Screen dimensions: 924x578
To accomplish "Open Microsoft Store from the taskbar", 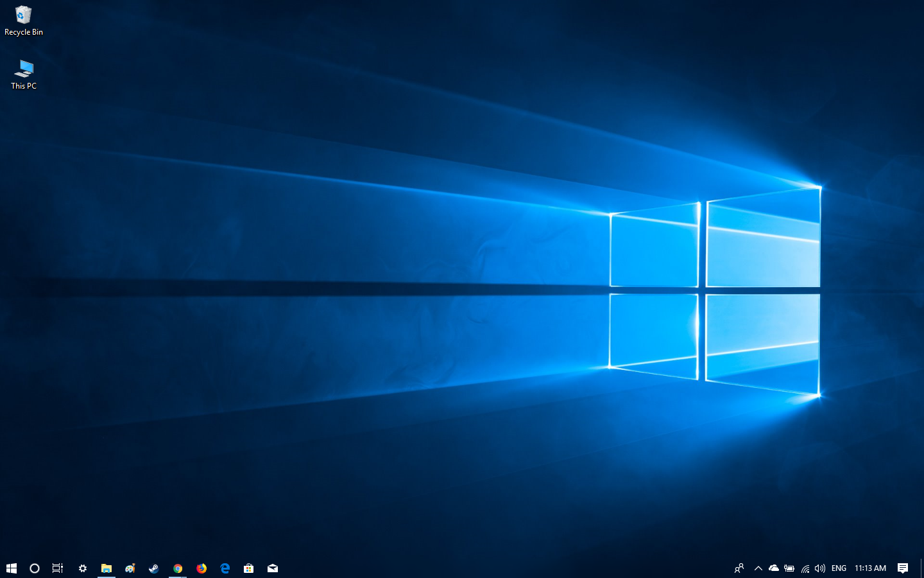I will pyautogui.click(x=249, y=568).
